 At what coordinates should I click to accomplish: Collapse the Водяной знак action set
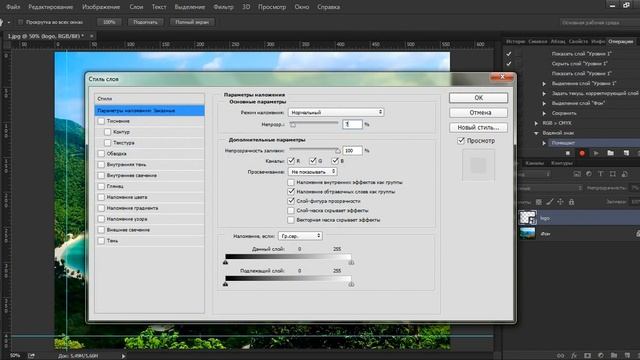click(x=536, y=133)
